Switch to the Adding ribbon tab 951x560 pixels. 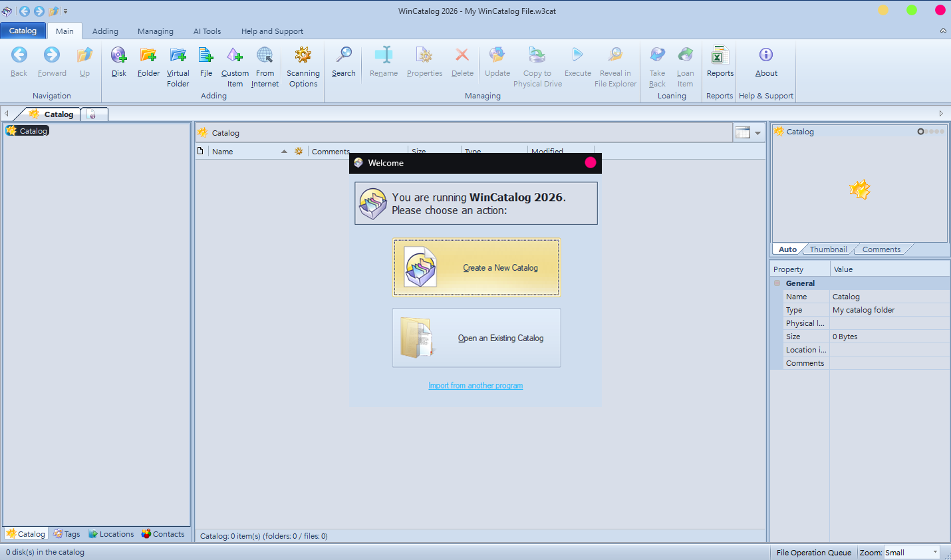(105, 31)
